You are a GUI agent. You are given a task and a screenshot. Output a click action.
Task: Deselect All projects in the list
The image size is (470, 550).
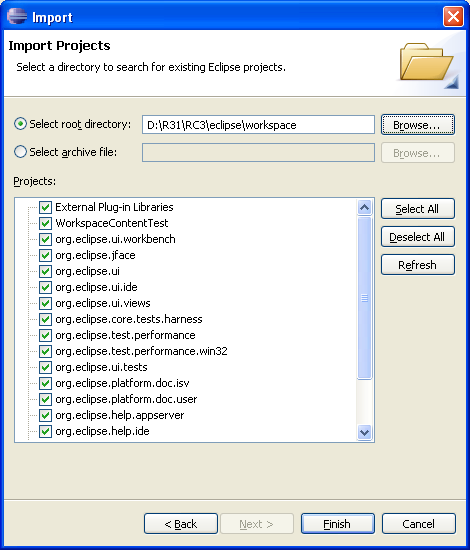(x=418, y=237)
